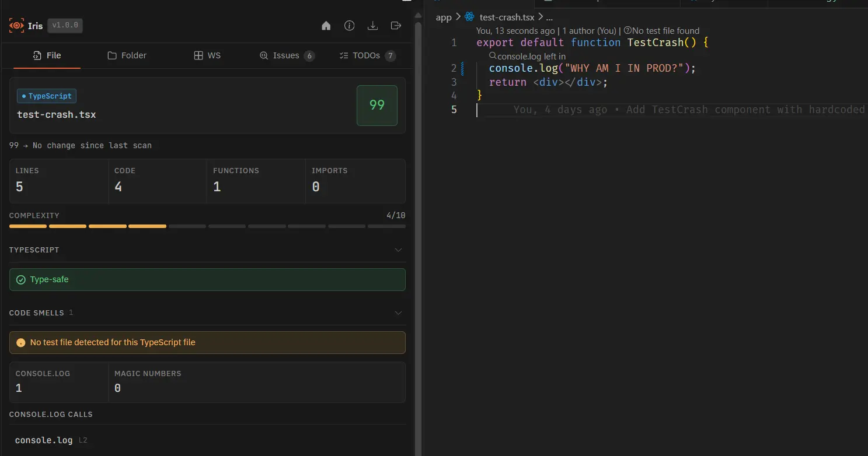The height and width of the screenshot is (456, 868).
Task: Click the TYPESCRIPT section header label
Action: click(x=34, y=250)
